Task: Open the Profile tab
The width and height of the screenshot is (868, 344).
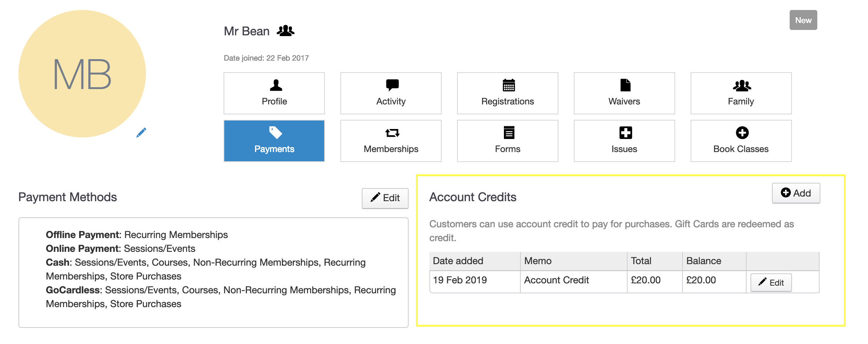Action: point(274,93)
